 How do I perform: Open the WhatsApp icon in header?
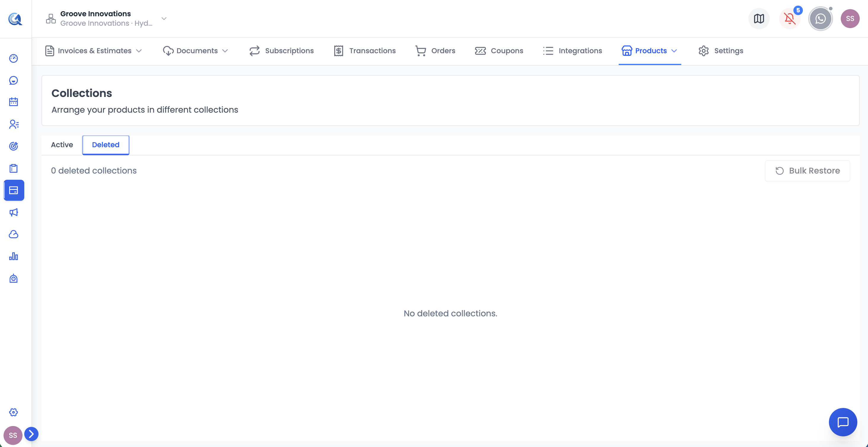[821, 19]
